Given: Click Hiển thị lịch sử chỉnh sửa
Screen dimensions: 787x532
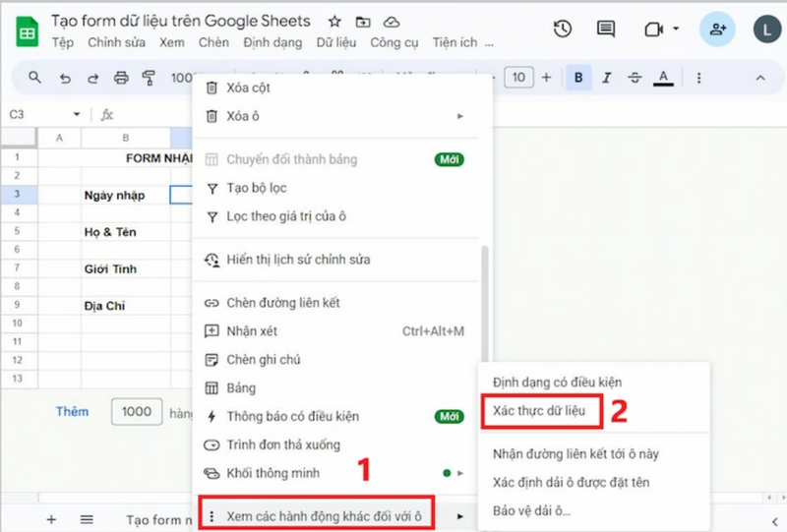Looking at the screenshot, I should pos(334,260).
